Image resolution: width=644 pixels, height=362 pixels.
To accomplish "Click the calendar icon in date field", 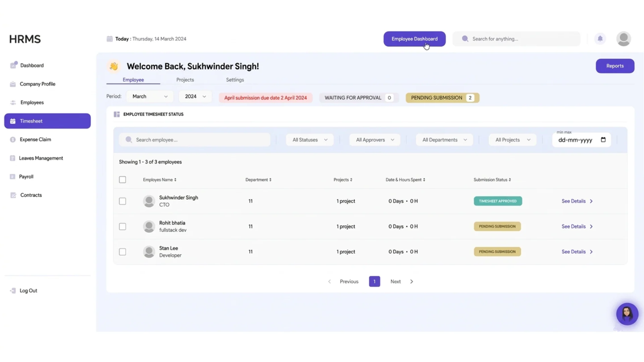I will [603, 140].
